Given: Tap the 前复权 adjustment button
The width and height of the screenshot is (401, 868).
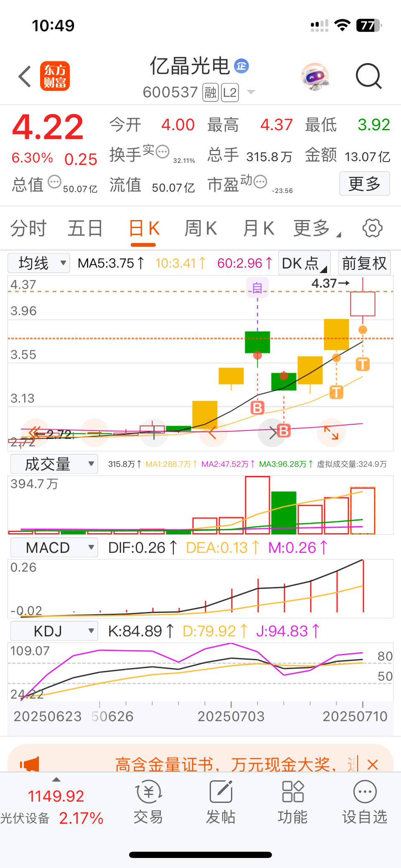Looking at the screenshot, I should pos(364,263).
